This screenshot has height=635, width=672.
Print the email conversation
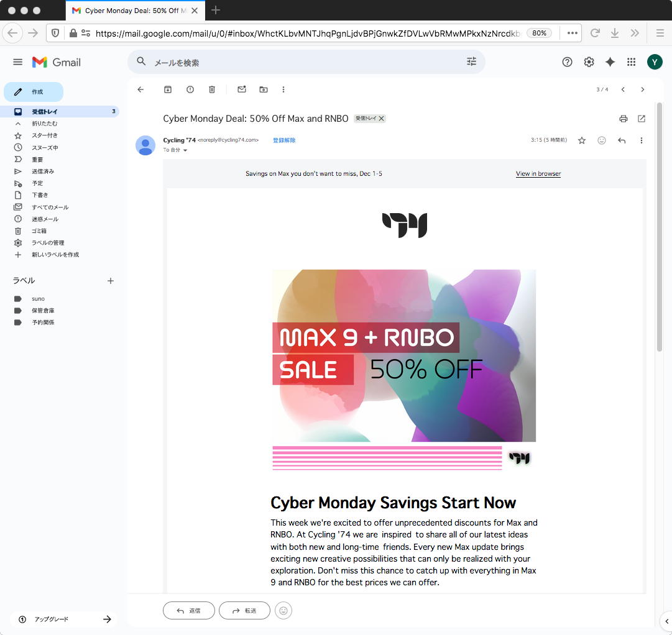pos(624,119)
